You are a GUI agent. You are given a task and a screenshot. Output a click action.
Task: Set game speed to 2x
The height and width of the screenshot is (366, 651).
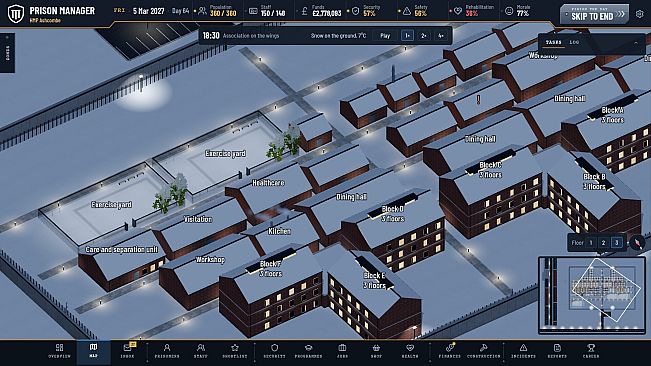423,36
